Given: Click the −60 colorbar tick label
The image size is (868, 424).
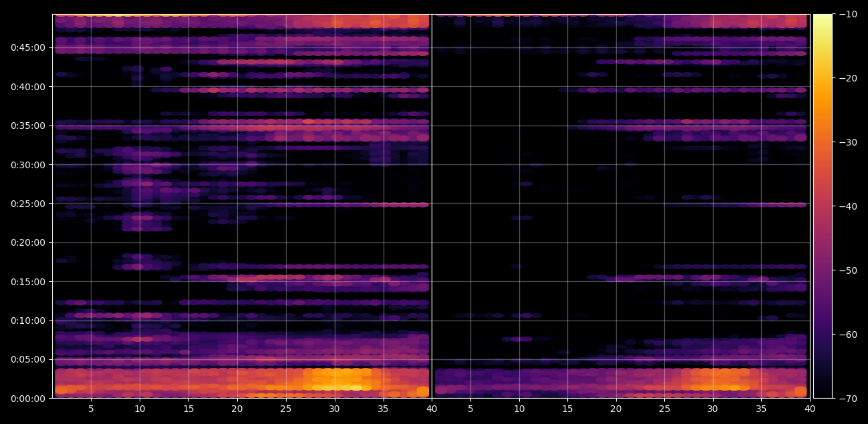Looking at the screenshot, I should pos(847,335).
